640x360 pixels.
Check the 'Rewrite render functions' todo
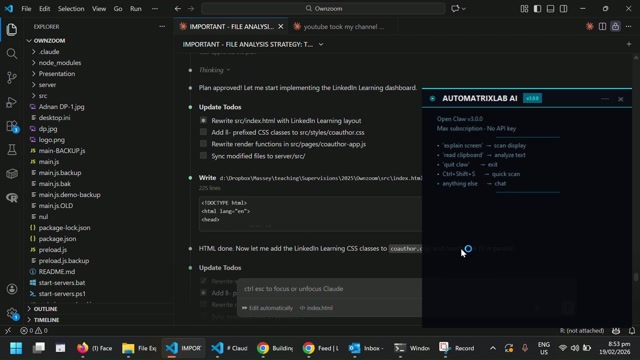203,144
